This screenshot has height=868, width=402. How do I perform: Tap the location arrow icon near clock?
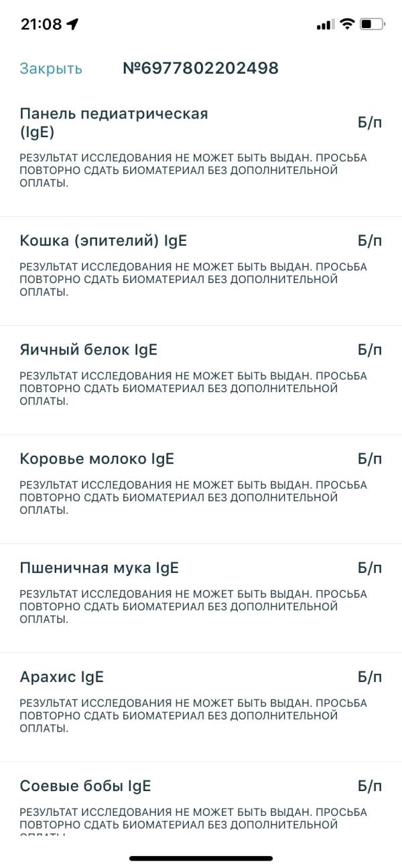pos(72,25)
